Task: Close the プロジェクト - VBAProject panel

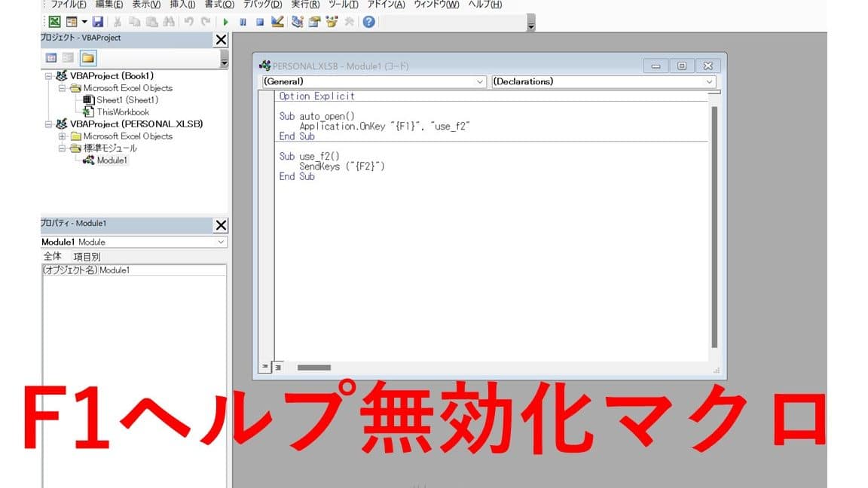Action: pos(221,40)
